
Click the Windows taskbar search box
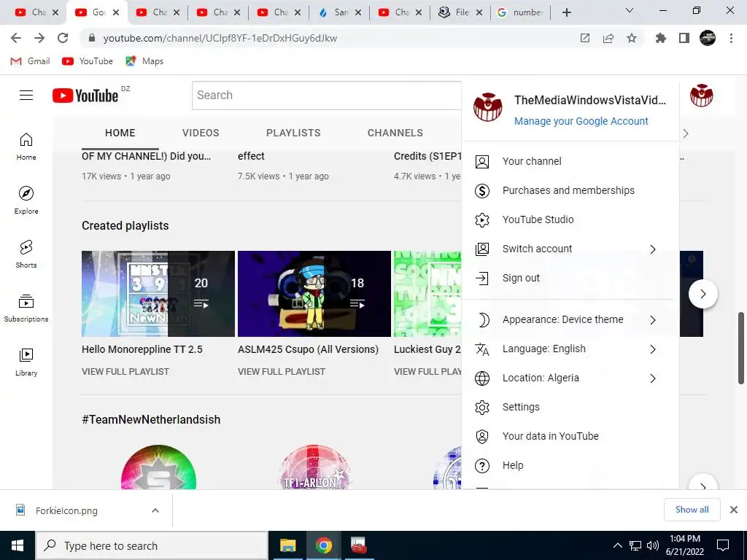(152, 545)
